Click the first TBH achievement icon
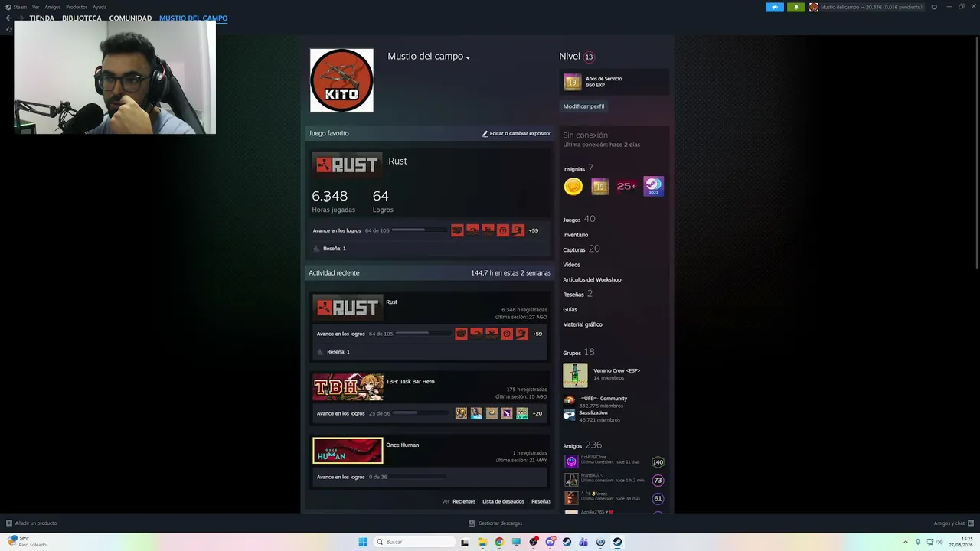This screenshot has height=551, width=980. (461, 413)
